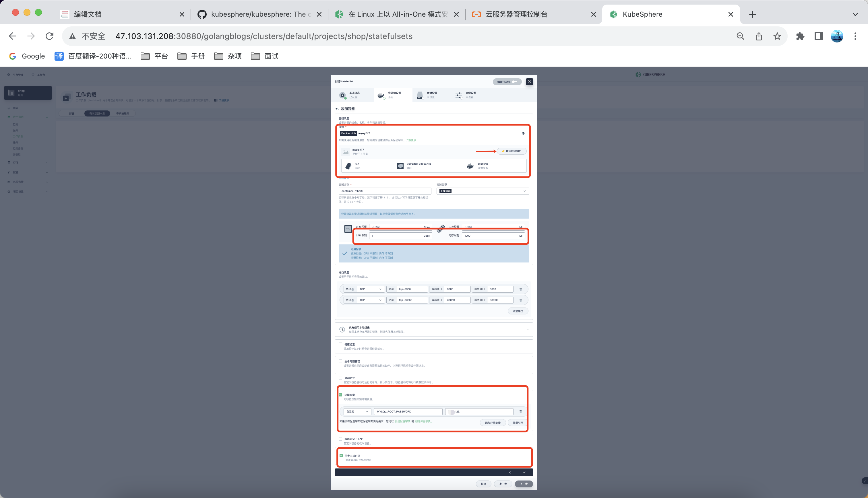868x498 pixels.
Task: Open the Chrome profile avatar
Action: [837, 36]
